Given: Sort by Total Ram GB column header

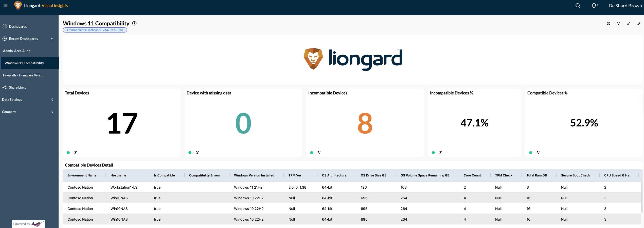Looking at the screenshot, I should coord(536,175).
